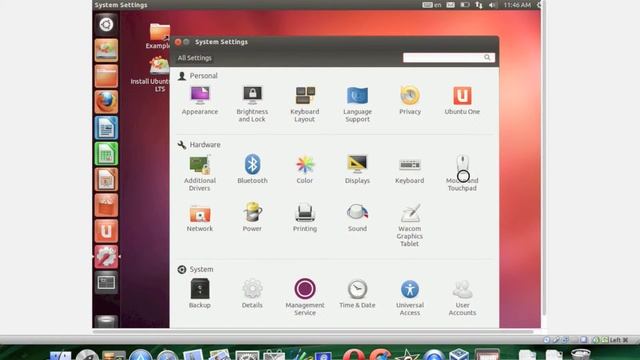The width and height of the screenshot is (640, 360).
Task: Open Color settings
Action: (x=305, y=169)
